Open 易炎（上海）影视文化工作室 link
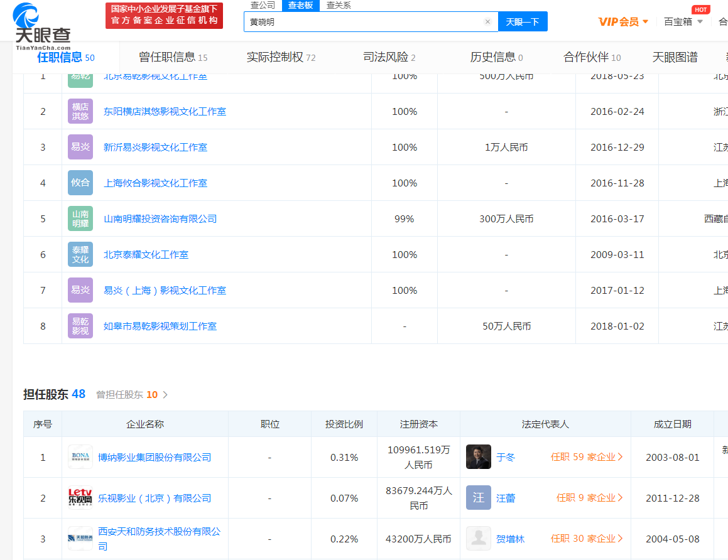 click(165, 291)
